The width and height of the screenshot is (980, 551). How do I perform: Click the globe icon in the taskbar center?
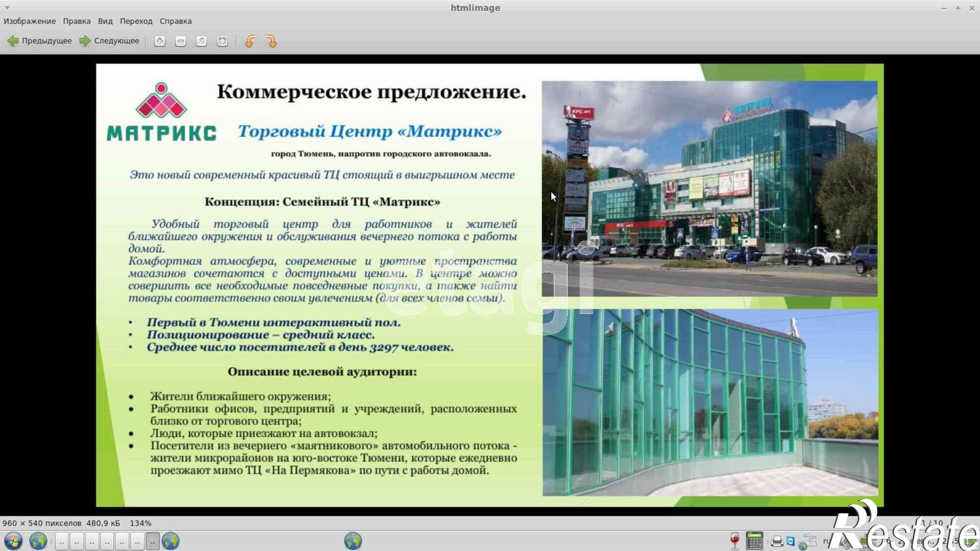click(353, 541)
